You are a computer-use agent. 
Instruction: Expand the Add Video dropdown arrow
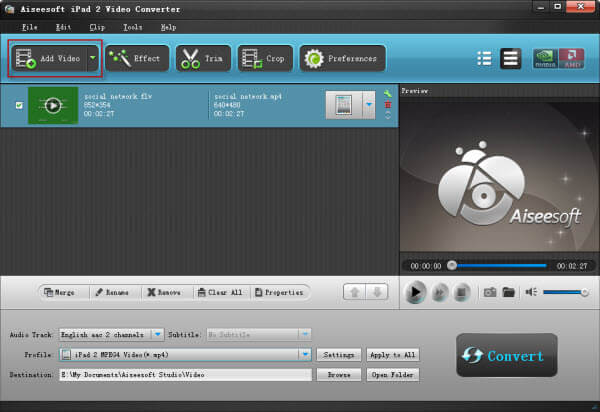93,58
